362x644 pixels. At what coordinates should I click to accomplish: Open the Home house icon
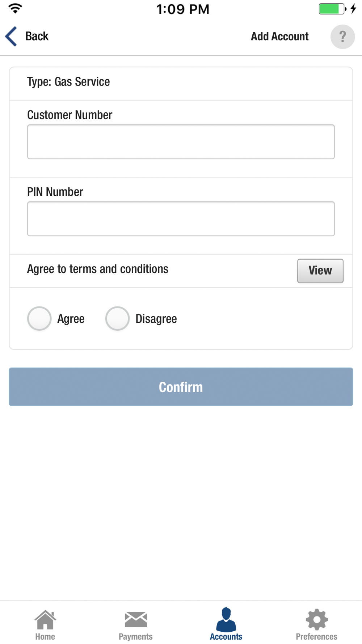(45, 620)
